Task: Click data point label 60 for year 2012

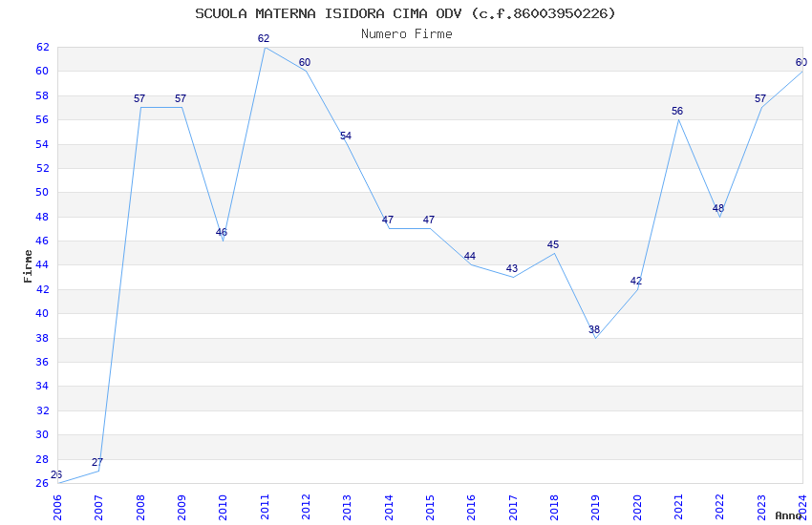Action: [305, 62]
